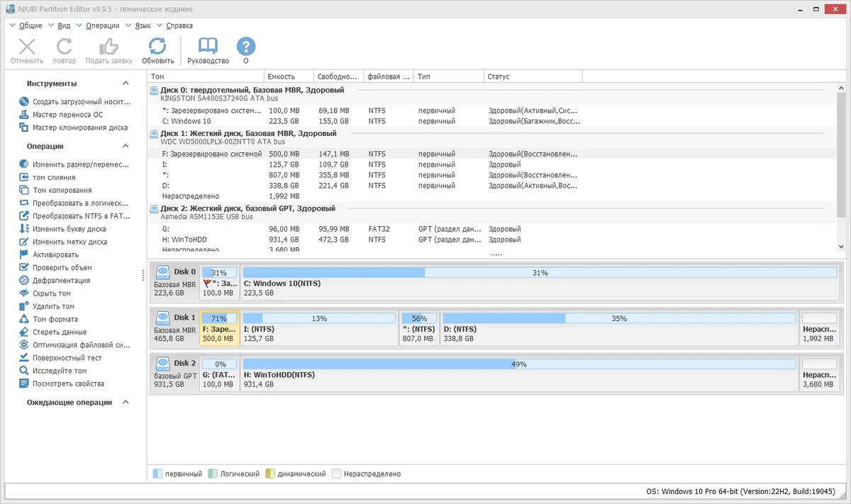Launch Создать загрузочный носитель tool
Image resolution: width=851 pixels, height=504 pixels.
[x=75, y=102]
